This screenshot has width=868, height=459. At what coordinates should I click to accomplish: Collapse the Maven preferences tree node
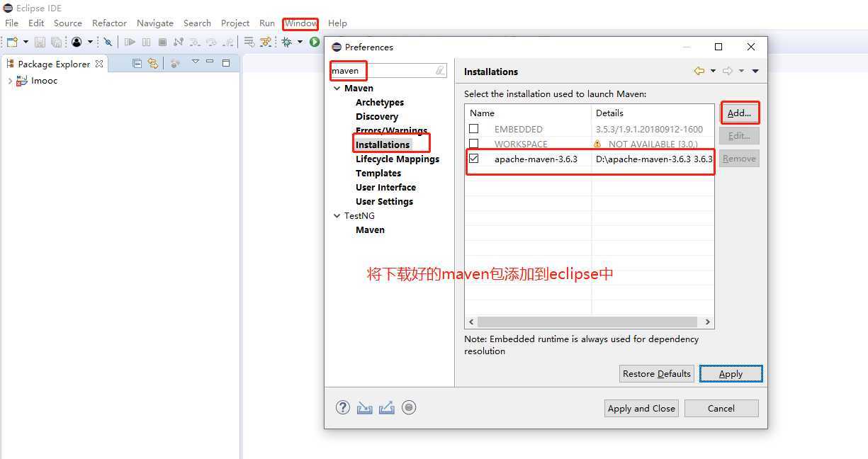point(337,89)
